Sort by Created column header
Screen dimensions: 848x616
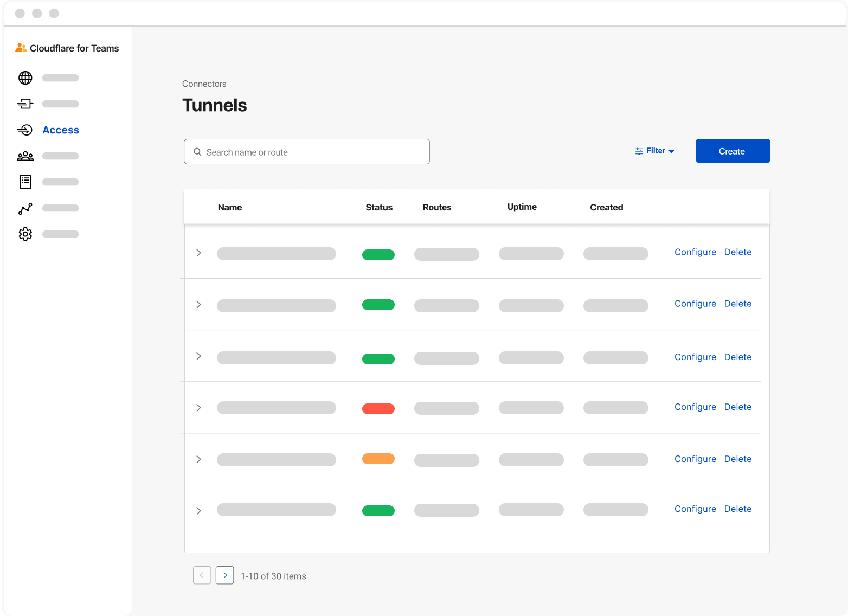[607, 207]
